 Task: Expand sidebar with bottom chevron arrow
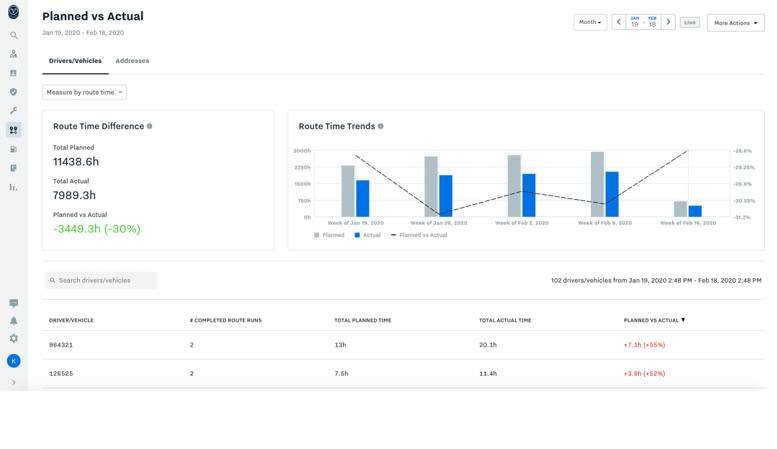coord(13,382)
